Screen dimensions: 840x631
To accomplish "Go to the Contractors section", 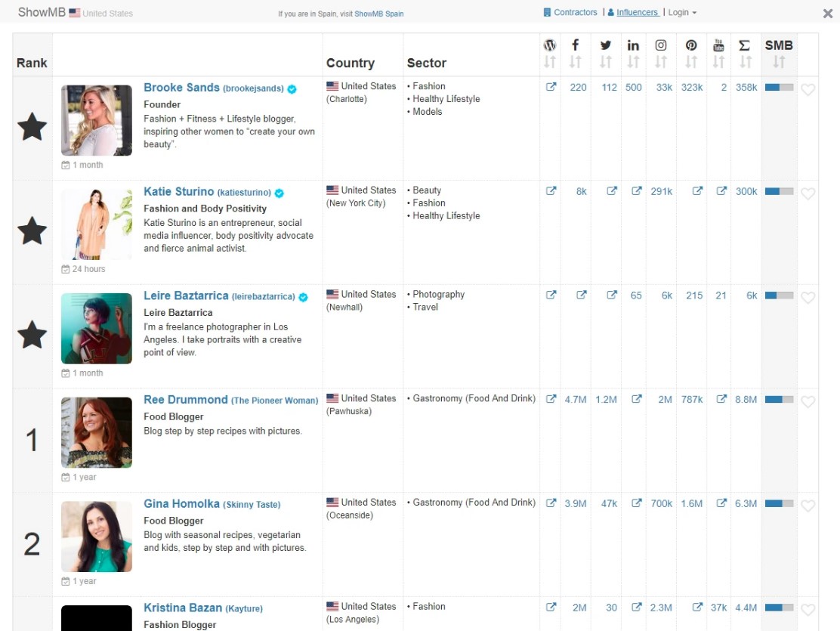I will click(x=570, y=12).
